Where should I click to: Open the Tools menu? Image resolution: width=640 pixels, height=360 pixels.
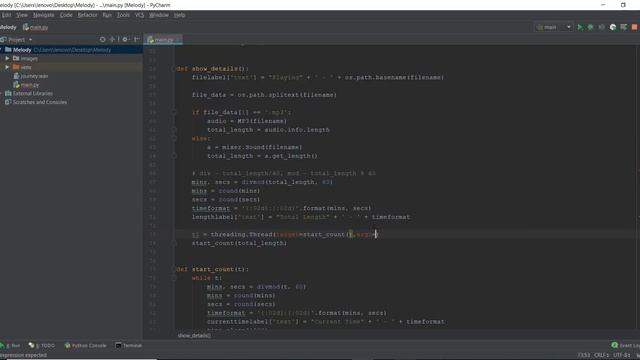pyautogui.click(x=123, y=15)
